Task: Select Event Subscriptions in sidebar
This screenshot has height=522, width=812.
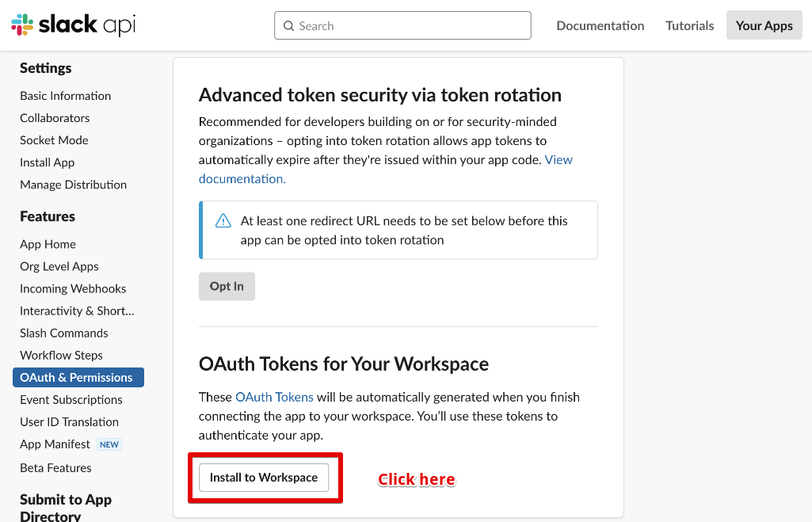Action: (71, 400)
